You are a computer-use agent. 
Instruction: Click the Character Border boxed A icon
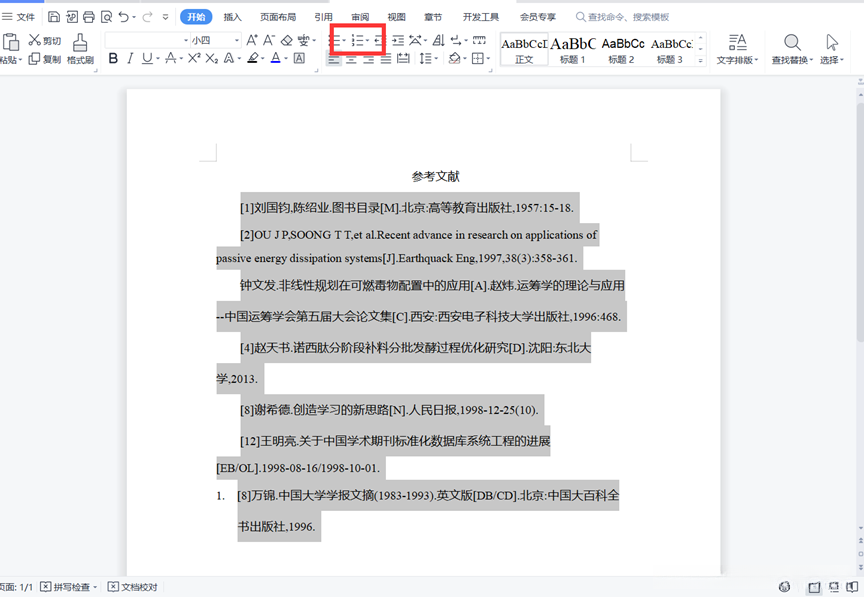[299, 58]
